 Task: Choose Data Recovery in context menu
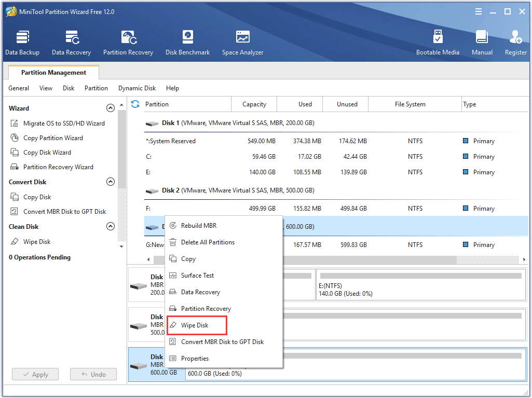point(224,292)
